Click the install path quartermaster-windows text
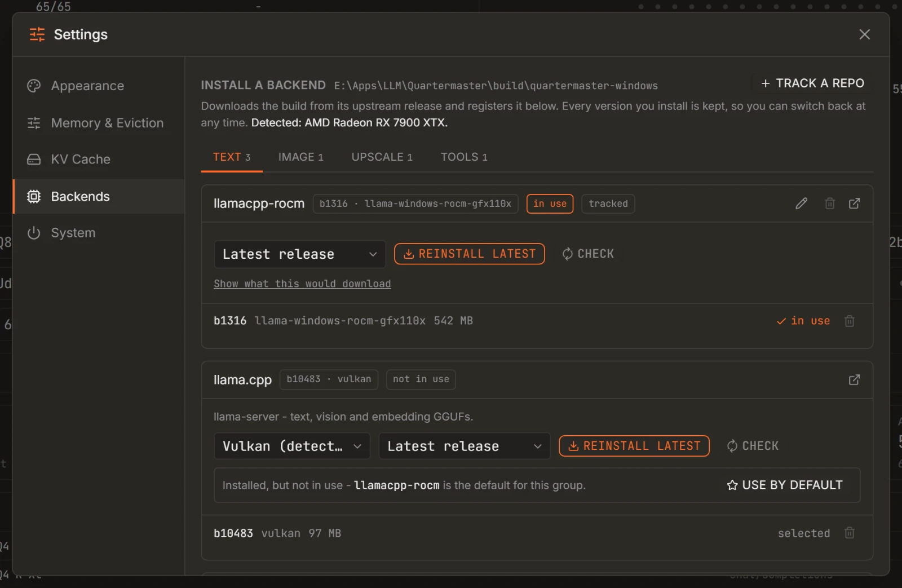This screenshot has width=902, height=588. pyautogui.click(x=496, y=86)
